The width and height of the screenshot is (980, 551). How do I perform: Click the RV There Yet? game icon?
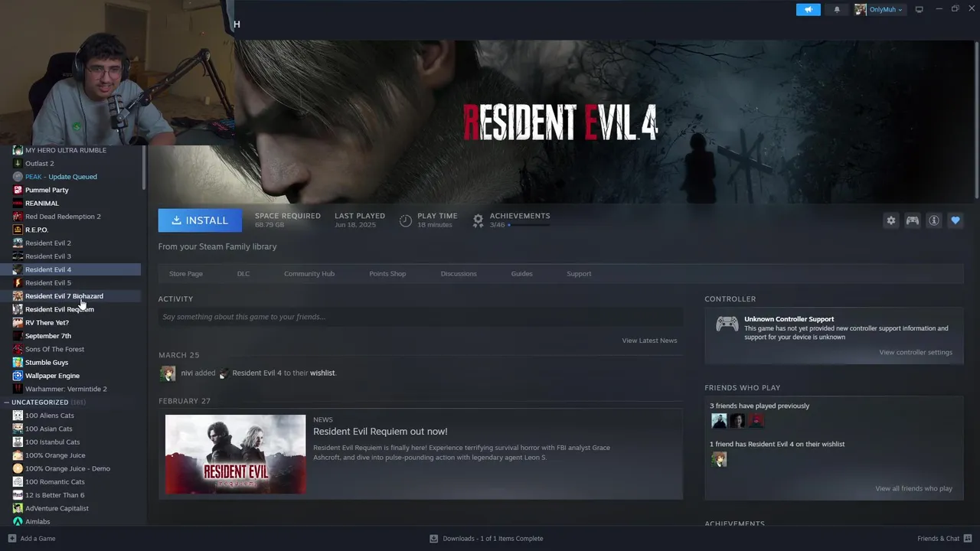18,322
